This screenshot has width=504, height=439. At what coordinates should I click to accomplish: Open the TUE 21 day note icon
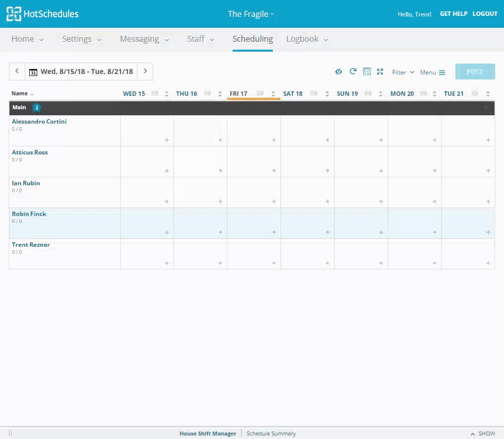tap(475, 93)
